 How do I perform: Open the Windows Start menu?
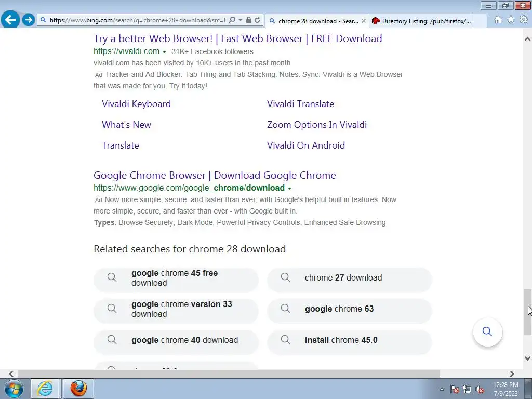pos(14,389)
